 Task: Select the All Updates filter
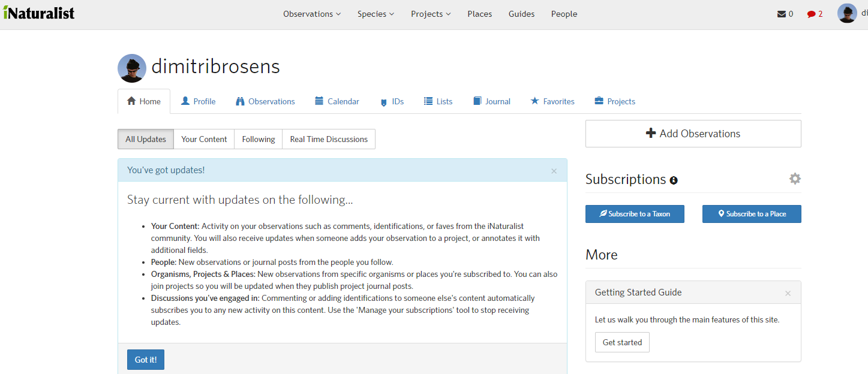(146, 139)
